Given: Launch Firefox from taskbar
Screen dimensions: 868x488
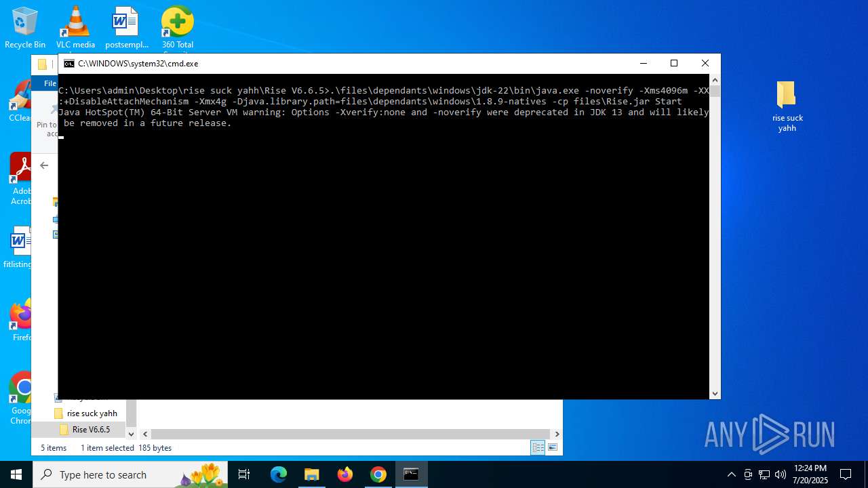Looking at the screenshot, I should tap(345, 474).
